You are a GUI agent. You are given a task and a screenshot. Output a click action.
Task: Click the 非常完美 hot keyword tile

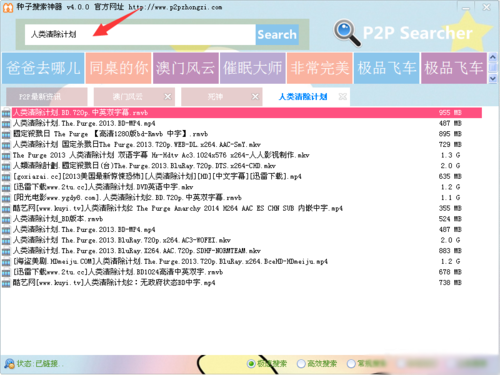point(320,68)
